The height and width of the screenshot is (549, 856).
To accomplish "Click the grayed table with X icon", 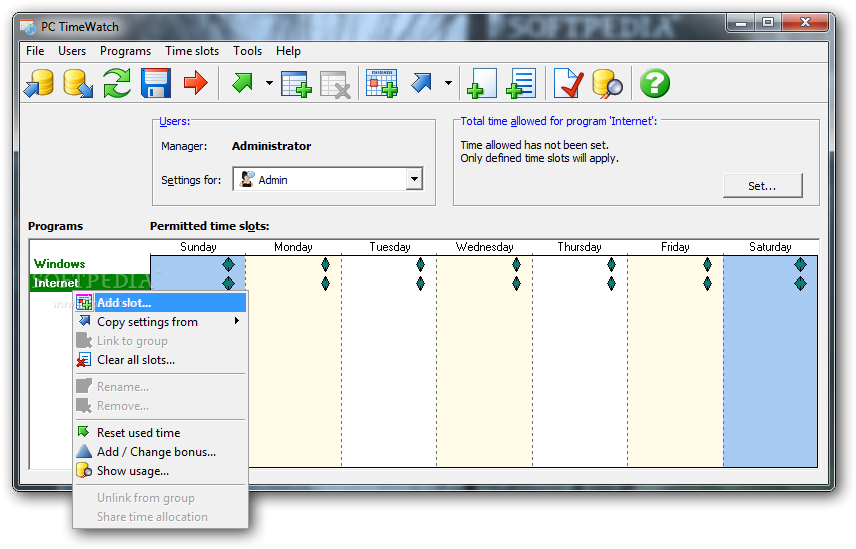I will click(335, 85).
